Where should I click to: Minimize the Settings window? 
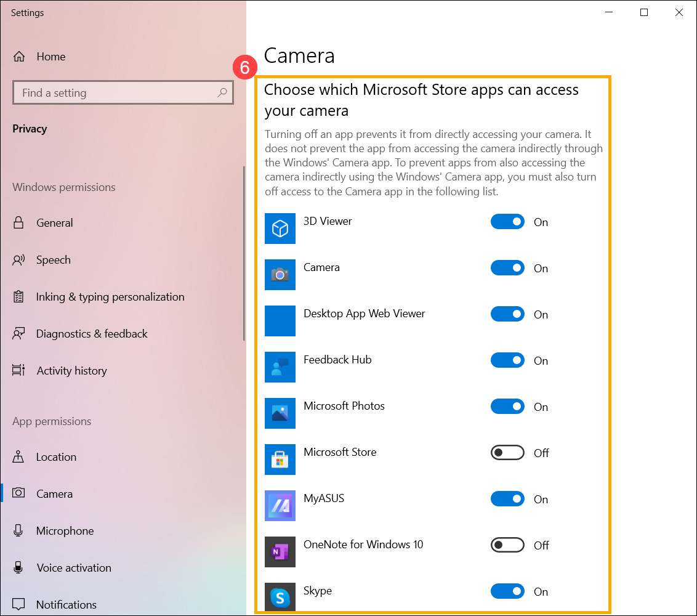tap(609, 12)
